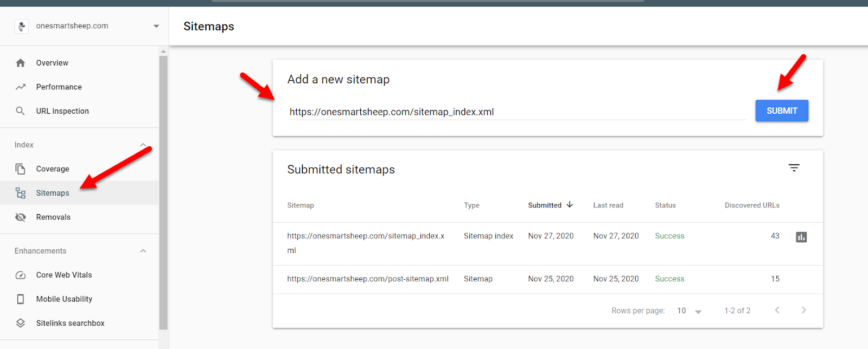Open chart icon for sitemap_index.xml row
The height and width of the screenshot is (349, 868).
click(x=801, y=237)
